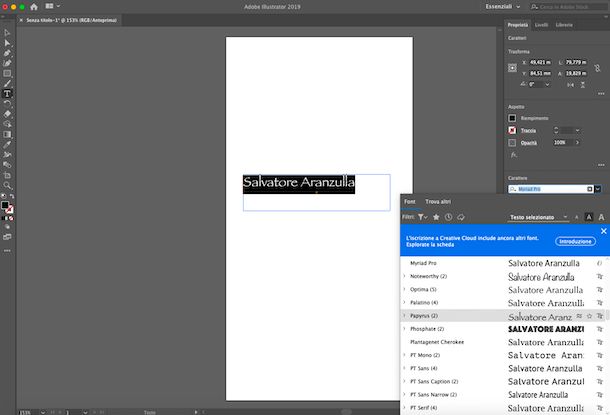610x415 pixels.
Task: Click the Introduzione button
Action: [575, 242]
